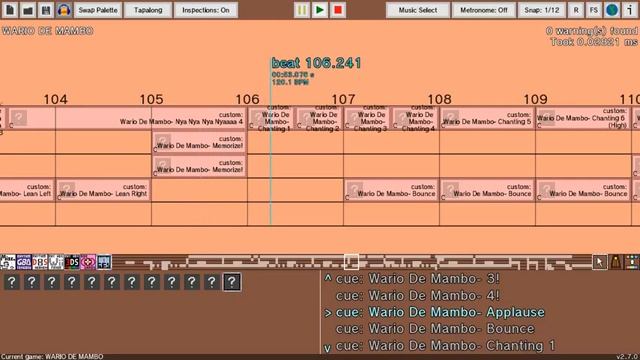Viewport: 640px width, 360px height.
Task: Choose the rightmost tool icon beside the metronome
Action: (632, 262)
